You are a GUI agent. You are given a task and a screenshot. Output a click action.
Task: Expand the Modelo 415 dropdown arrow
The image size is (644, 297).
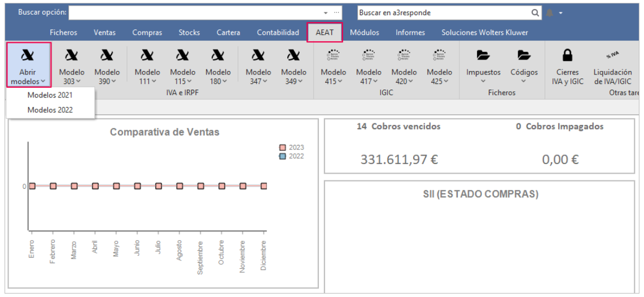coord(340,81)
